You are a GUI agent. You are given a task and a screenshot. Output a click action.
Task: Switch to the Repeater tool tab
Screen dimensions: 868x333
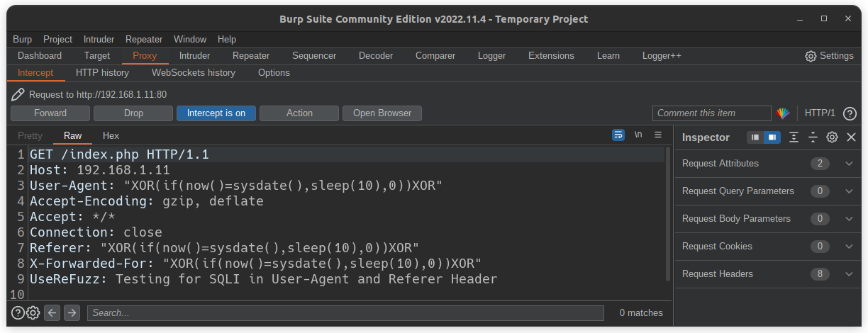coord(251,56)
